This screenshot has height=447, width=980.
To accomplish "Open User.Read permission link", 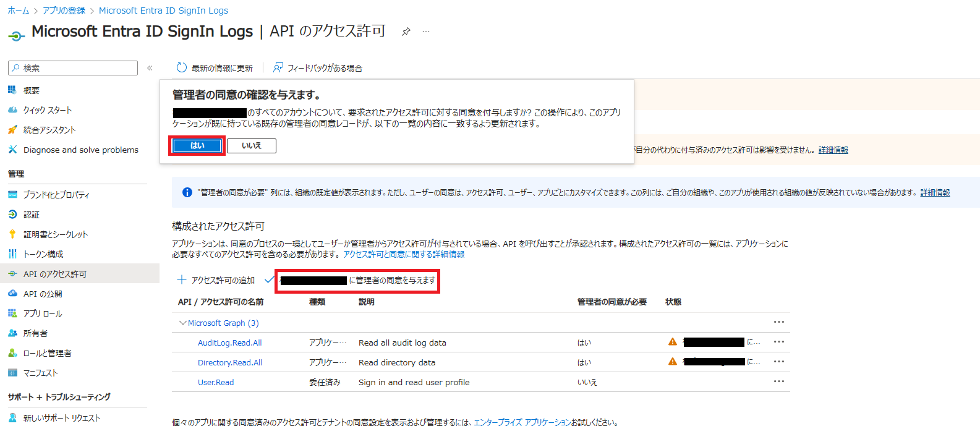I will [x=216, y=382].
